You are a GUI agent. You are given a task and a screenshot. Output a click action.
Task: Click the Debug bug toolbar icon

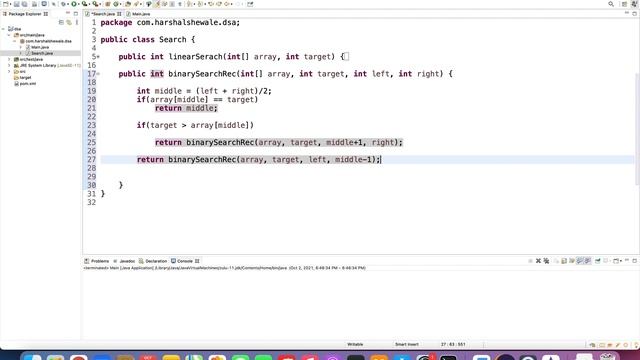(63, 4)
